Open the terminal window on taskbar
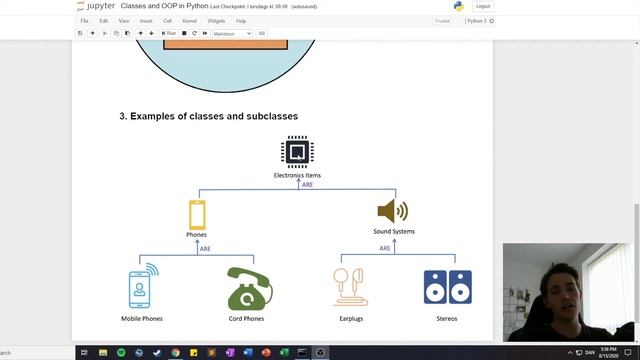 pyautogui.click(x=302, y=353)
